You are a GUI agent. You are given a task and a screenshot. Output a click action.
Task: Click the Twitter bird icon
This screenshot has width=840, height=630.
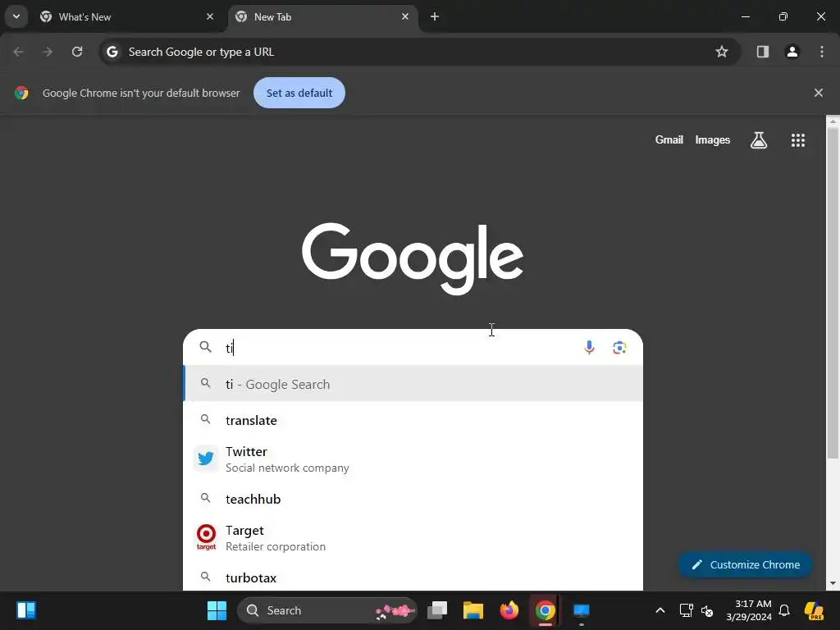[206, 459]
